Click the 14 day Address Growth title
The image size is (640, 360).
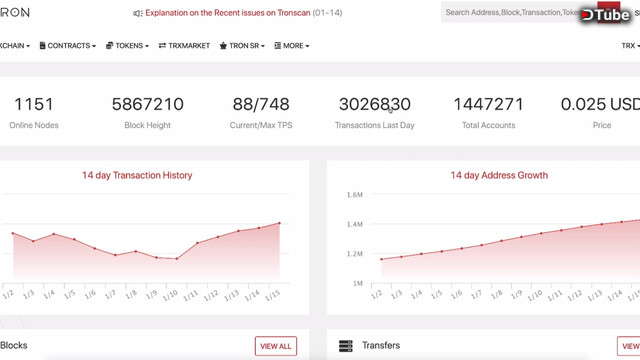[499, 176]
